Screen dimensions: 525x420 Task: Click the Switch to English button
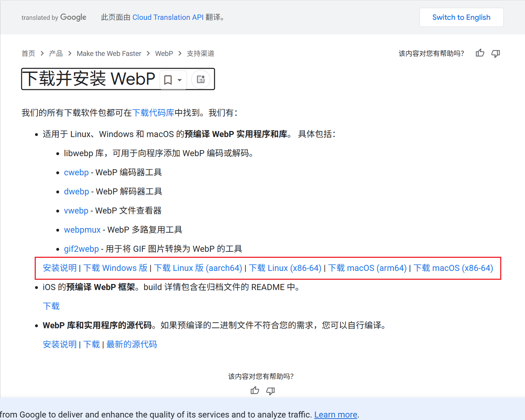point(461,17)
